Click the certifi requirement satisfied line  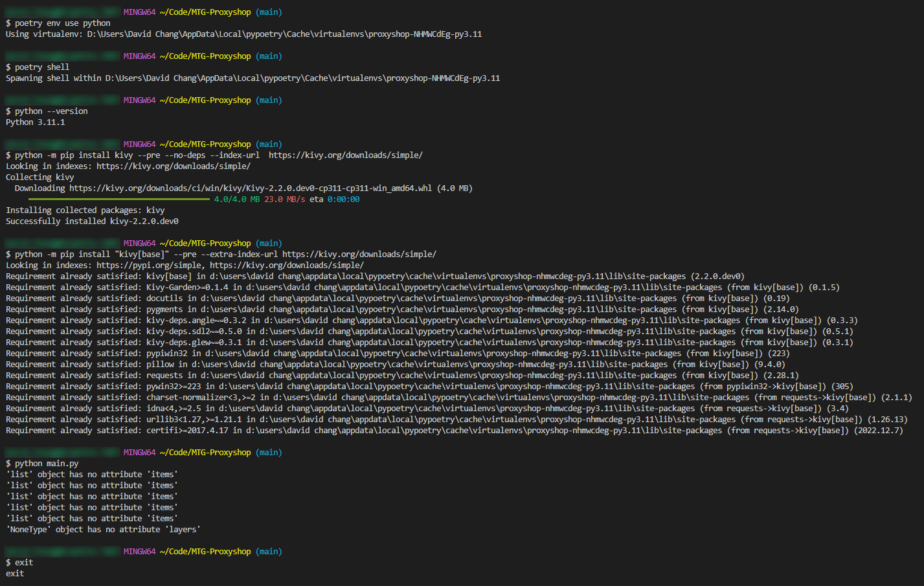point(259,430)
